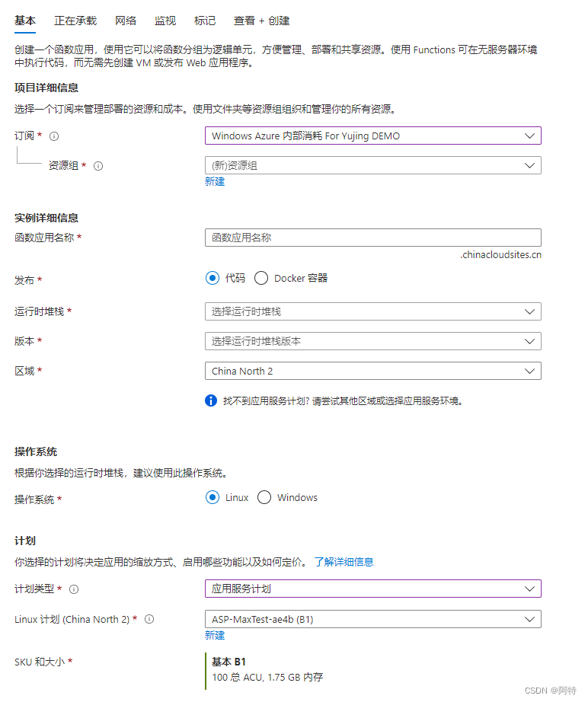Click info icon next to 资源组 label
Viewport: 588px width, 702px height.
point(98,166)
